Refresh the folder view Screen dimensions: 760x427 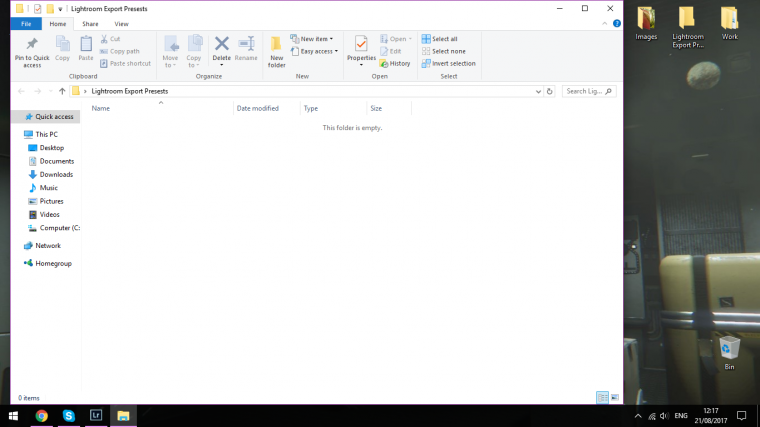550,91
